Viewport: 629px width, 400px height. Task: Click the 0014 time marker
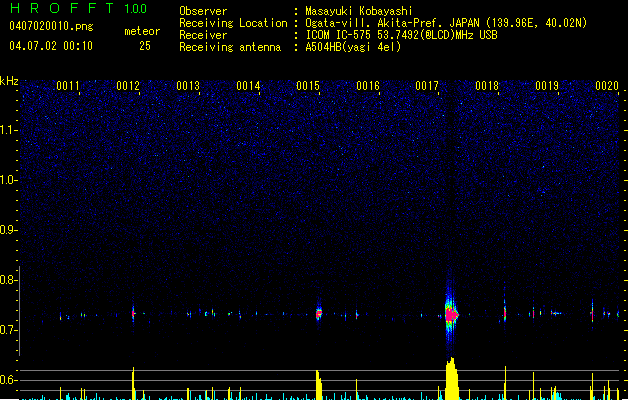[248, 86]
